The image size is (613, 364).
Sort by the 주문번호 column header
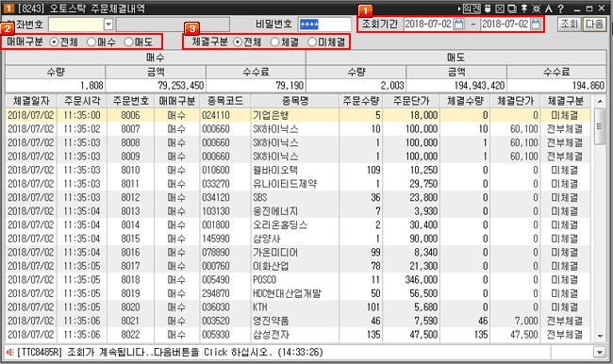pyautogui.click(x=130, y=101)
